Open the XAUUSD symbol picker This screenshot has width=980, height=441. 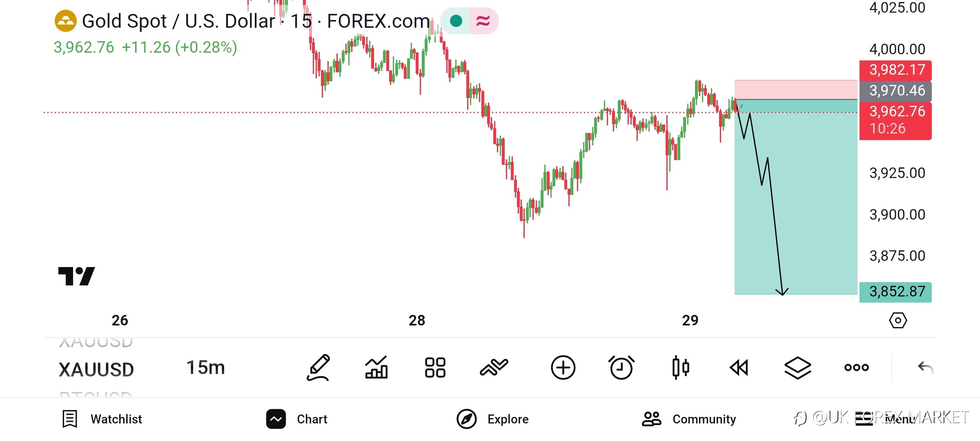coord(96,370)
